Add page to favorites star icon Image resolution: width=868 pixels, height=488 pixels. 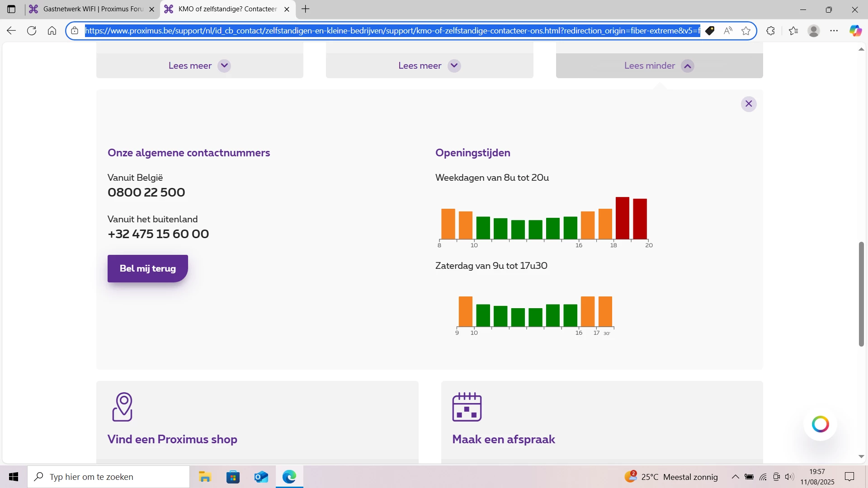746,31
